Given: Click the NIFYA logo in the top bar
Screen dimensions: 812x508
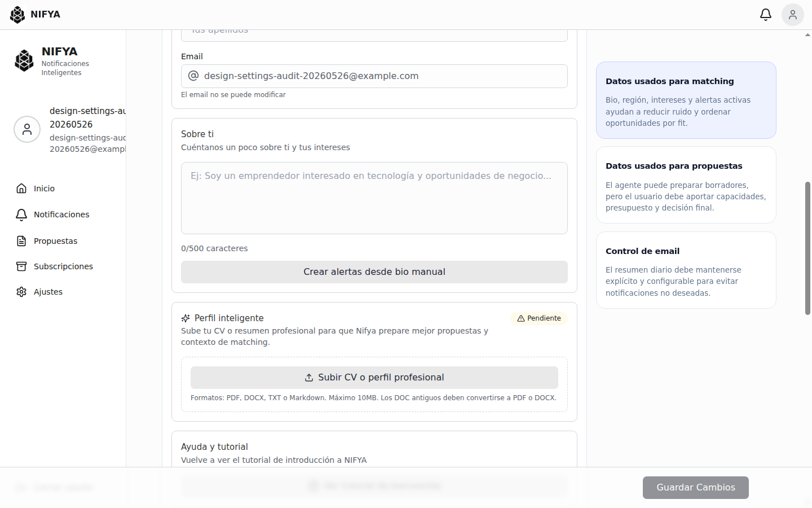Looking at the screenshot, I should (35, 15).
